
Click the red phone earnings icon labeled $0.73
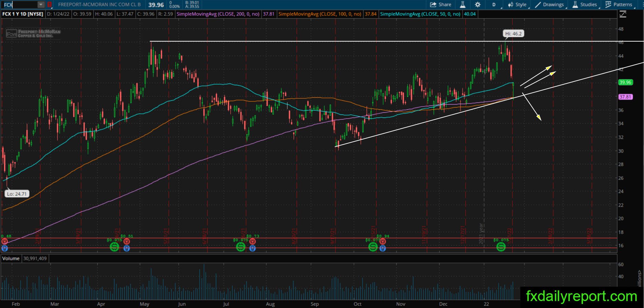coord(253,241)
